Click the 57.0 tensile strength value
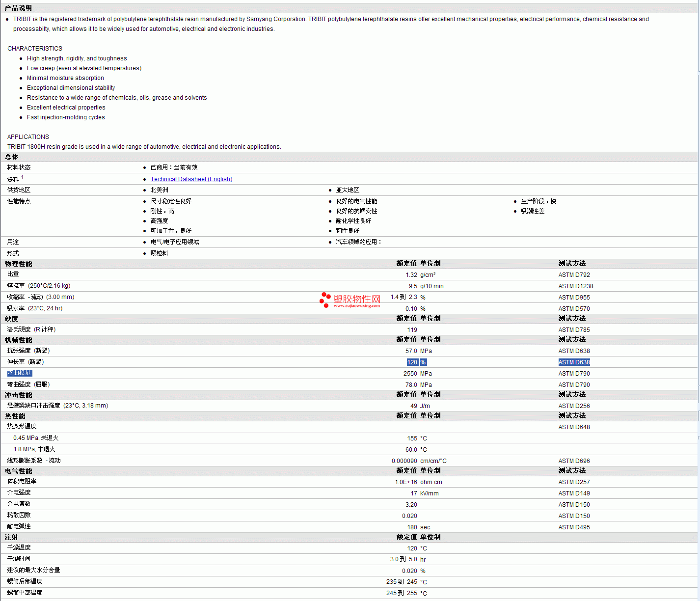This screenshot has height=601, width=700. click(411, 351)
